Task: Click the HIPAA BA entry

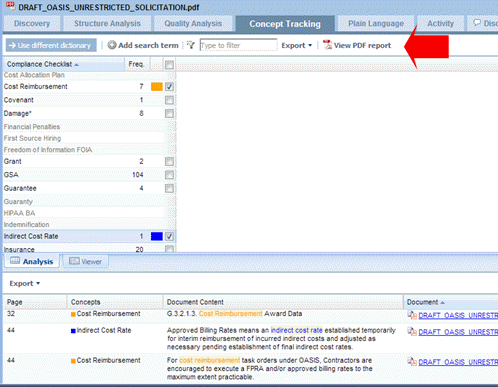Action: (x=19, y=213)
